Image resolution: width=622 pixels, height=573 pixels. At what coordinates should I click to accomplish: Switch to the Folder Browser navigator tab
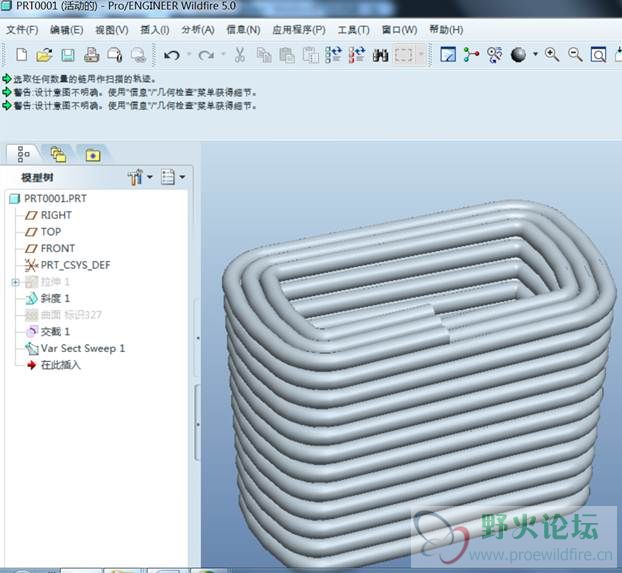click(58, 154)
